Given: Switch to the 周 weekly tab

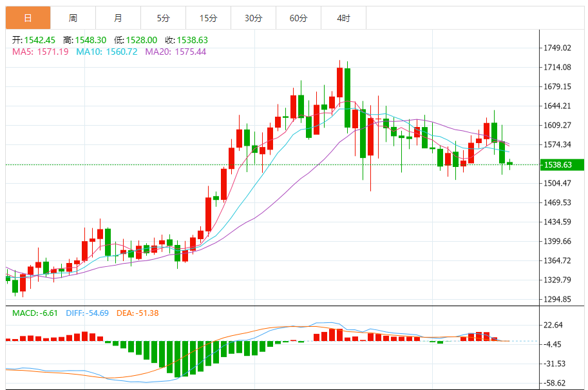Looking at the screenshot, I should 73,18.
